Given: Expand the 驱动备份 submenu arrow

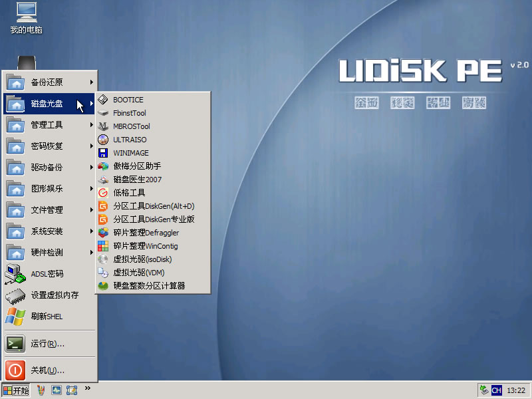Looking at the screenshot, I should (92, 168).
